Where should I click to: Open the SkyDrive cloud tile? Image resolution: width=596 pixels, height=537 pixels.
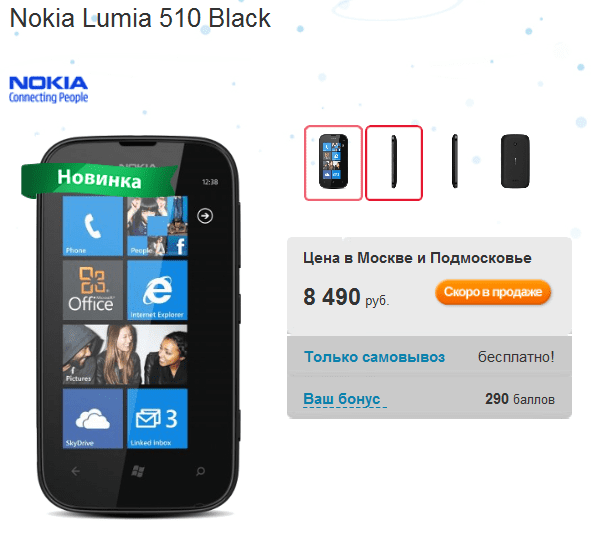tap(92, 418)
